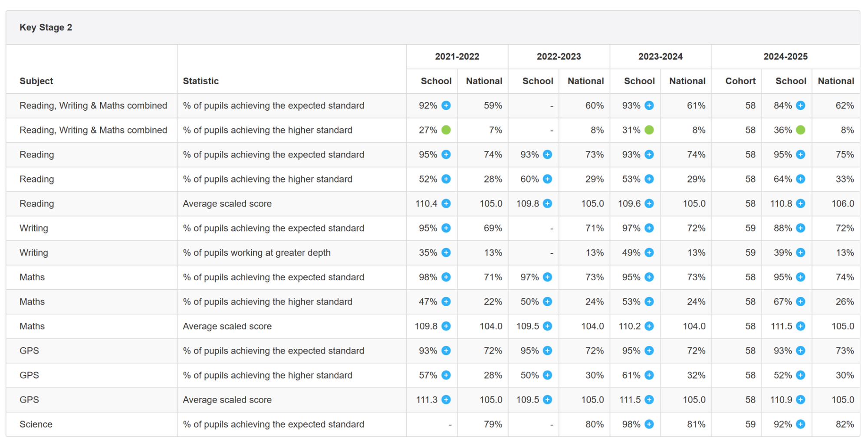868x442 pixels.
Task: Click the Statistic column header
Action: coord(201,81)
